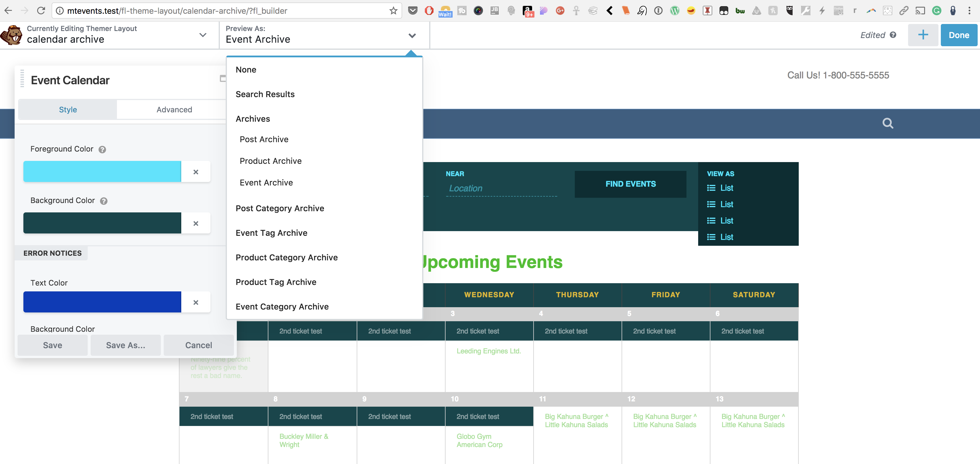Click the Hootsuite owl extension icon
Screen dimensions: 980x464
point(789,11)
